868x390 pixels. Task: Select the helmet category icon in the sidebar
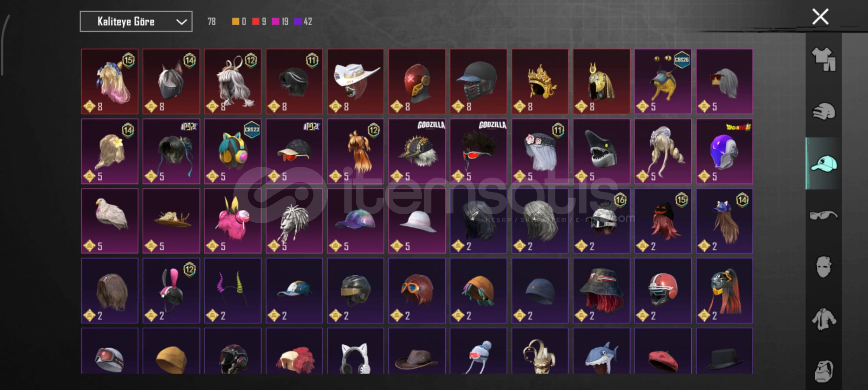[x=824, y=111]
